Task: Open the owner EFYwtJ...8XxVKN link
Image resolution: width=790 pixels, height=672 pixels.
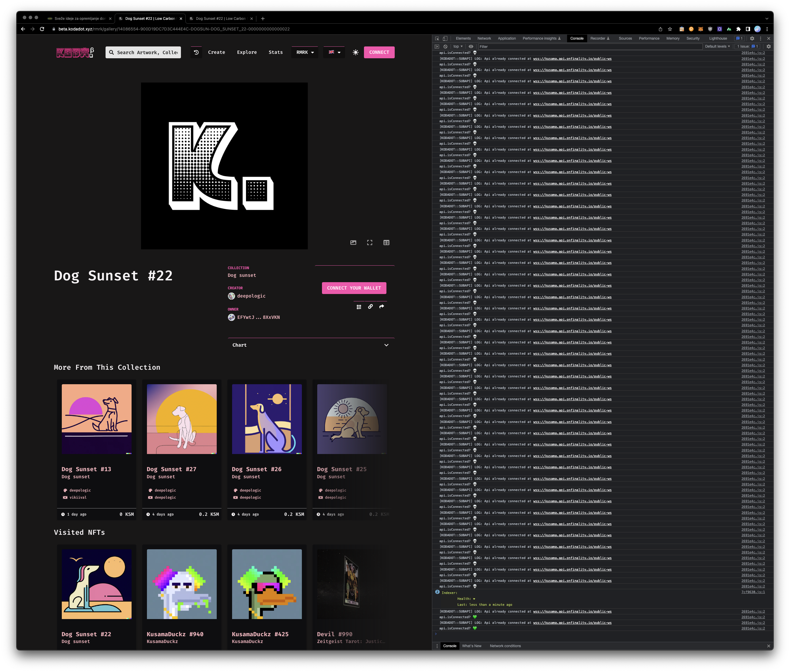Action: (x=258, y=317)
